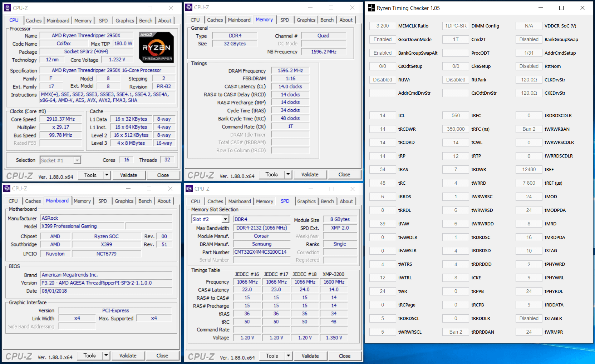Click Tools button in Memory tab window
The width and height of the screenshot is (595, 364).
[x=272, y=174]
